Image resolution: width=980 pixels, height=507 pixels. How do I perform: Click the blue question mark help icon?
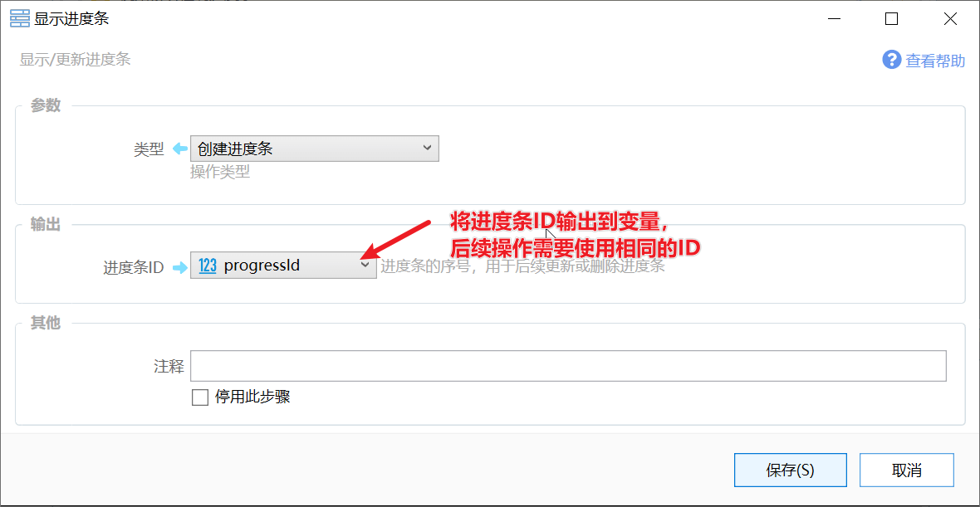(892, 60)
